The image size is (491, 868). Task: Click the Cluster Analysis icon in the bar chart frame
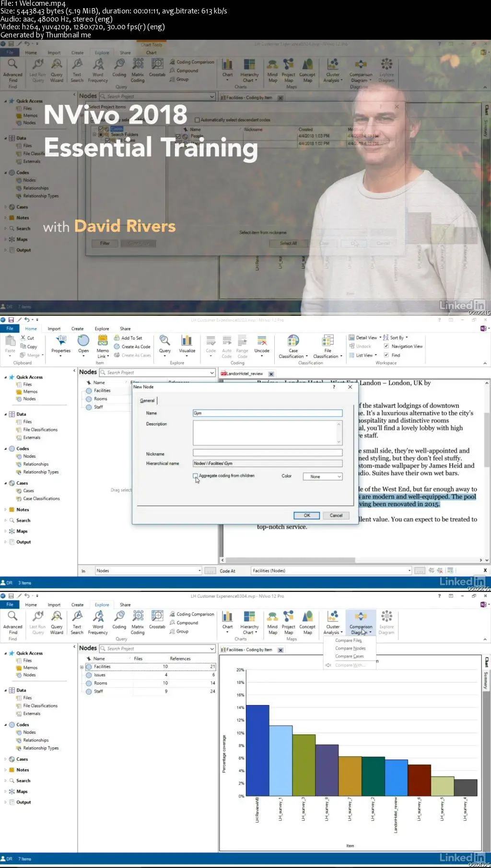(x=333, y=616)
